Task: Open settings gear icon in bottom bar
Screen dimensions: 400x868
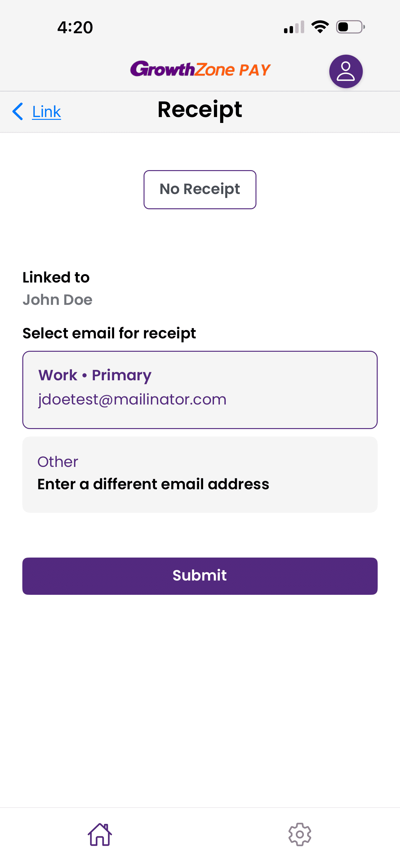Action: [x=300, y=834]
